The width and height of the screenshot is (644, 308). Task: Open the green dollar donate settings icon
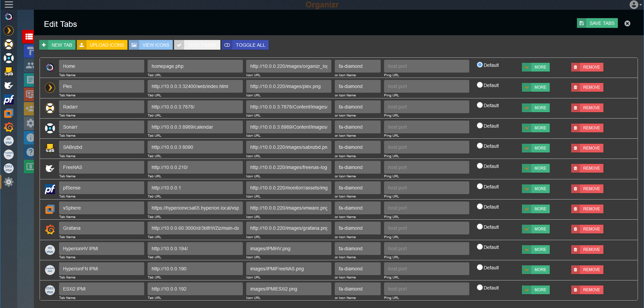(30, 166)
